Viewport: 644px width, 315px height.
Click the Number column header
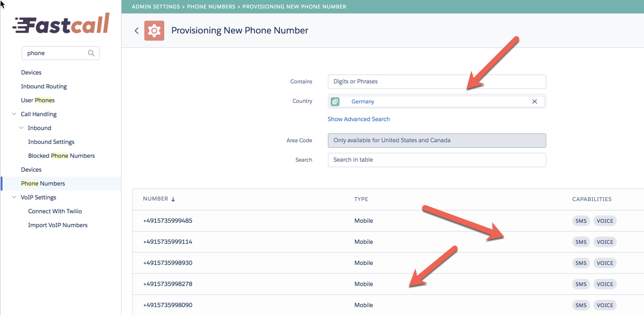click(x=155, y=199)
